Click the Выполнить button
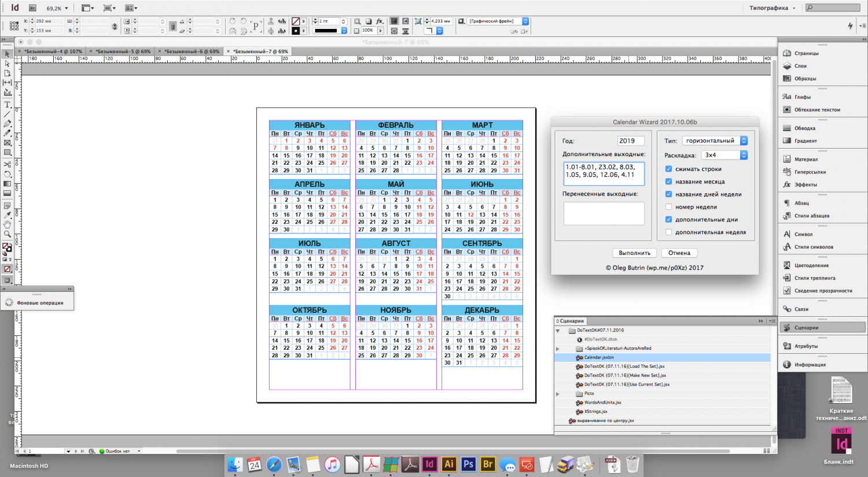Image resolution: width=868 pixels, height=477 pixels. (634, 253)
